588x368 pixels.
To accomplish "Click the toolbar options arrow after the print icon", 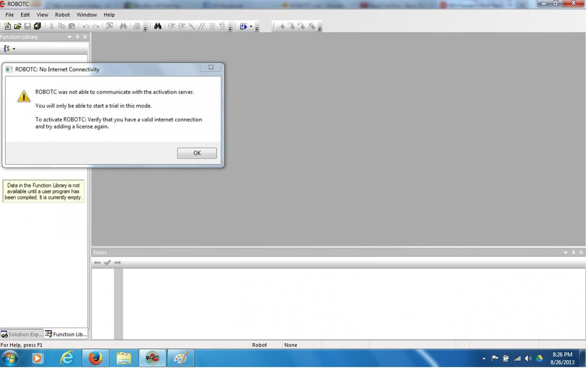I will click(x=145, y=28).
